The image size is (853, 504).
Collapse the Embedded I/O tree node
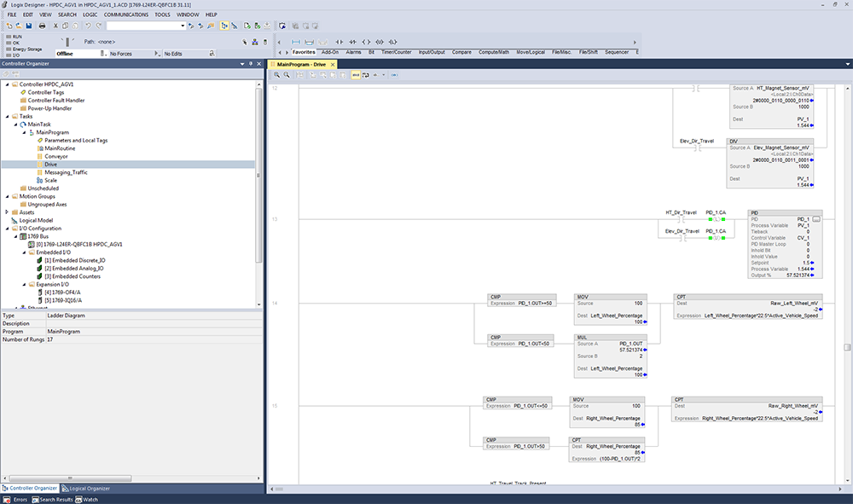pyautogui.click(x=24, y=252)
